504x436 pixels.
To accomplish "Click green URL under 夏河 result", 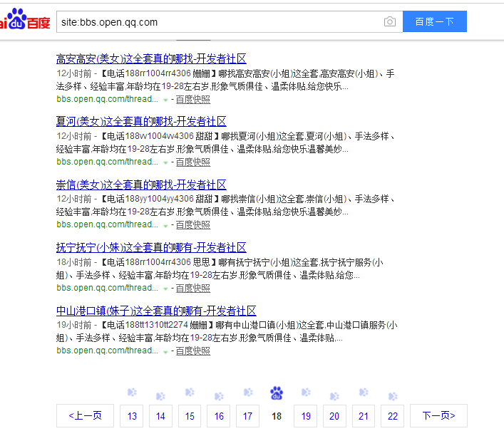I will click(107, 162).
